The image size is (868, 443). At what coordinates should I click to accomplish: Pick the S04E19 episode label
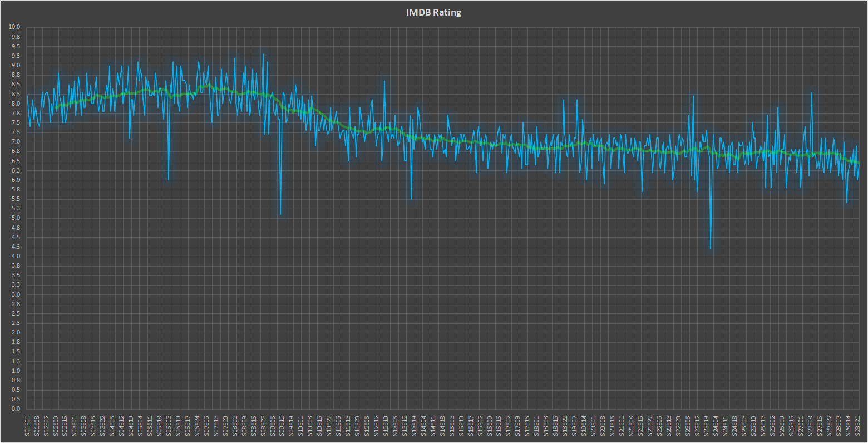pyautogui.click(x=131, y=426)
